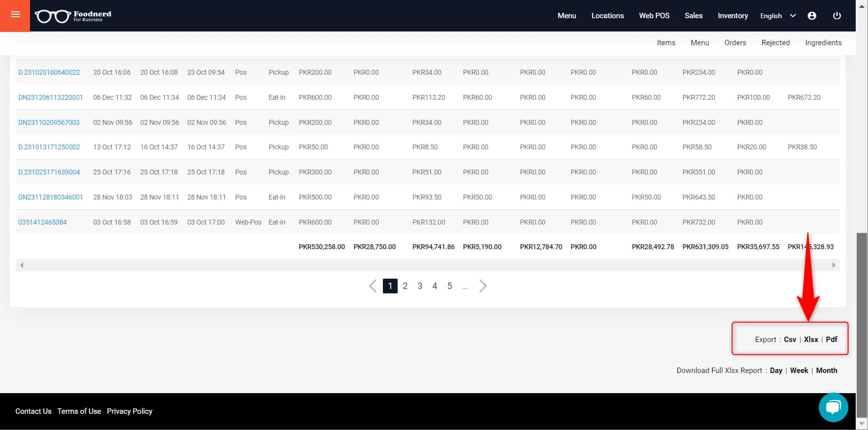Switch to the Ingredients sub-tab

click(823, 43)
